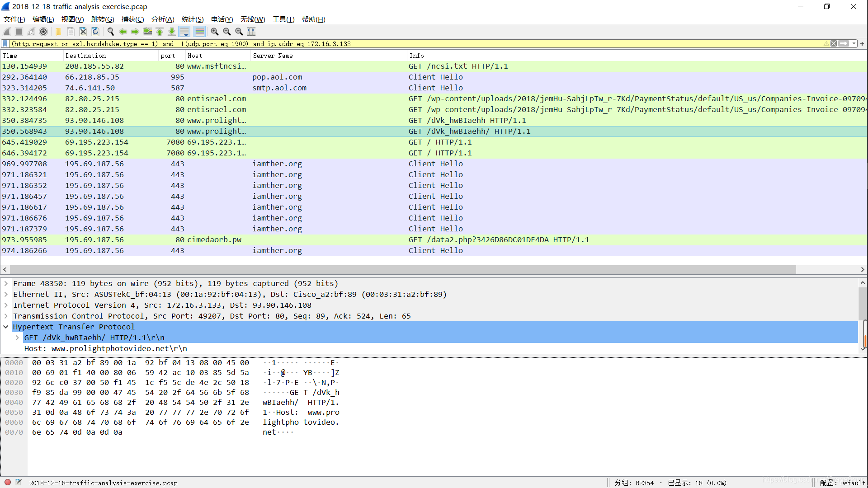Reset text to normal size icon

(239, 32)
